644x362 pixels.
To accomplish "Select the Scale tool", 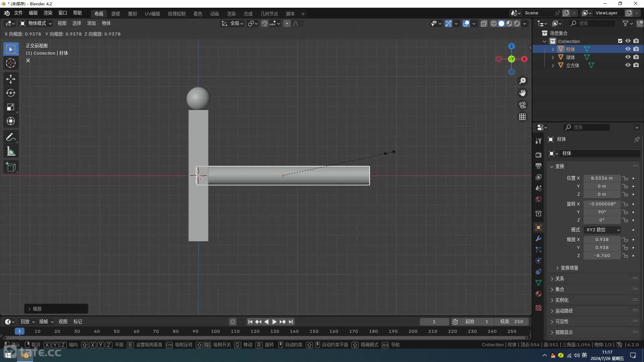I will (11, 107).
